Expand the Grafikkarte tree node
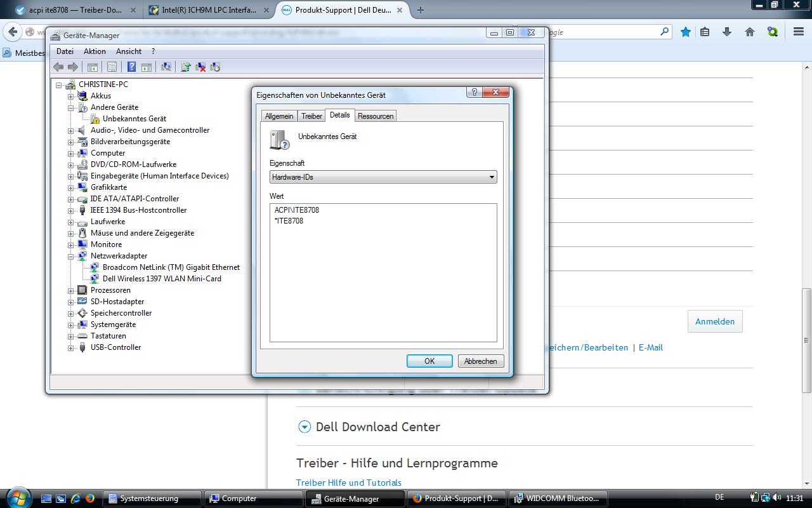Screen dimensions: 812x508 point(71,187)
